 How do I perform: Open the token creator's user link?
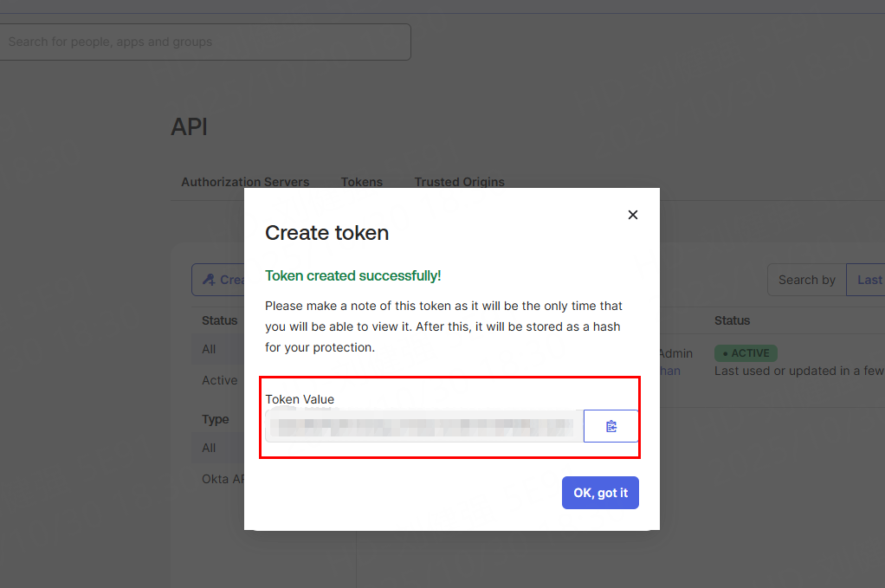[670, 371]
